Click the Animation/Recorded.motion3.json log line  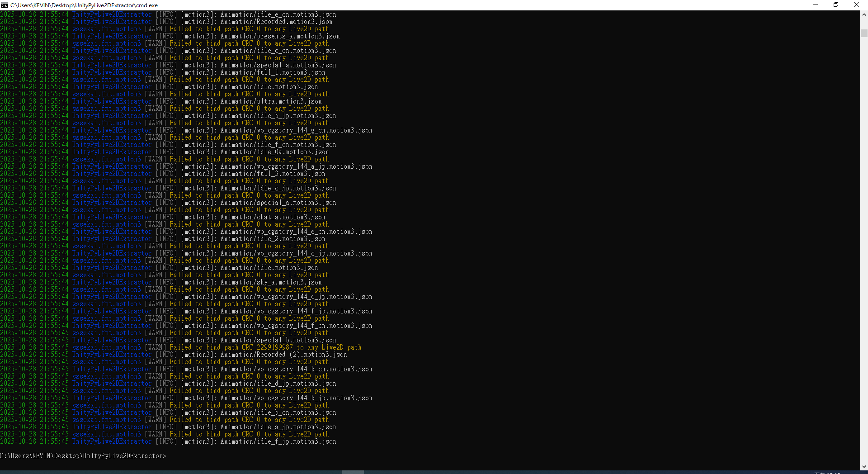coord(276,22)
